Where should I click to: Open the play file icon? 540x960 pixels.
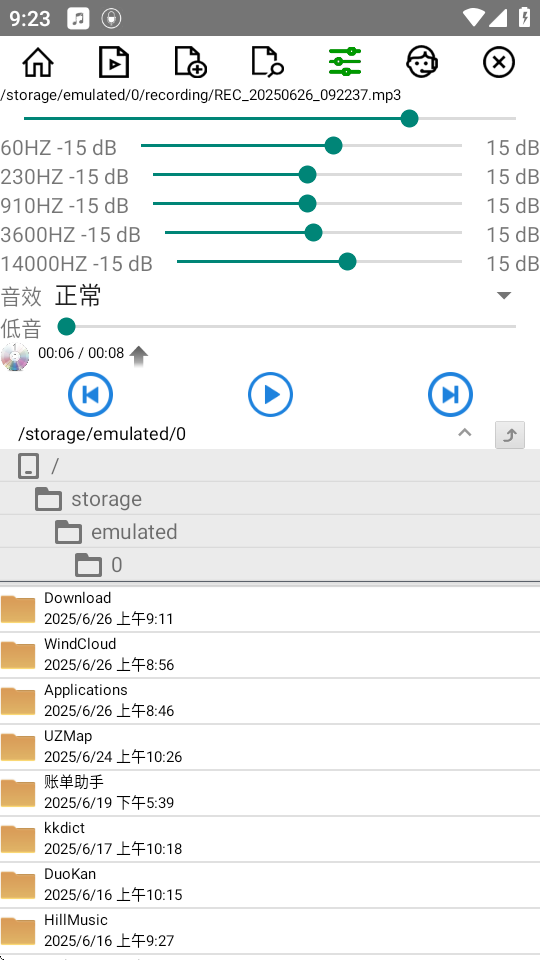tap(114, 62)
